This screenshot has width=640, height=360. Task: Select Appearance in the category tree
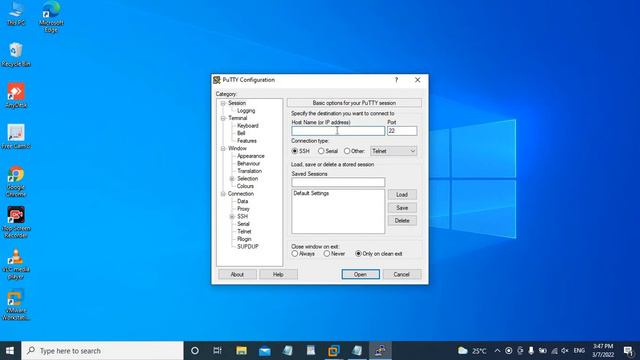(x=251, y=156)
